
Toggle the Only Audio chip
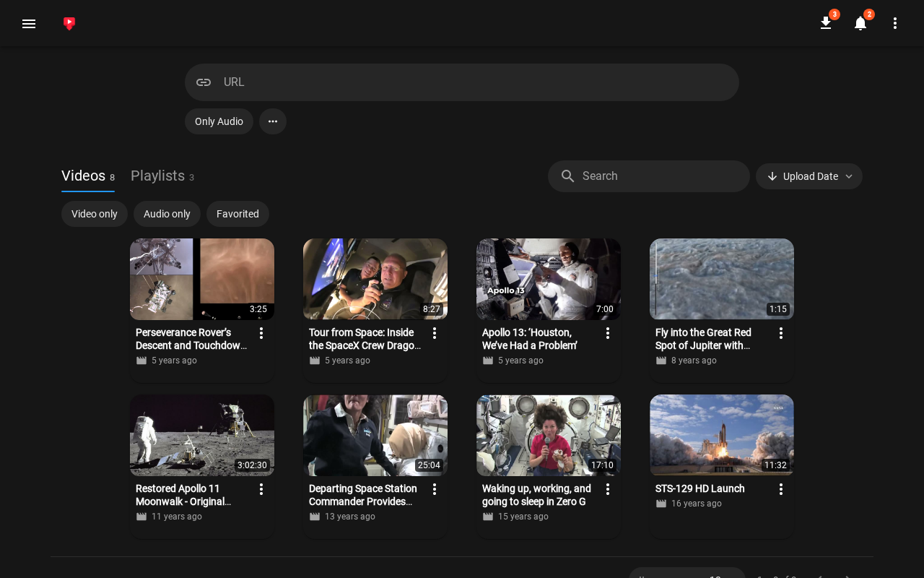click(219, 121)
